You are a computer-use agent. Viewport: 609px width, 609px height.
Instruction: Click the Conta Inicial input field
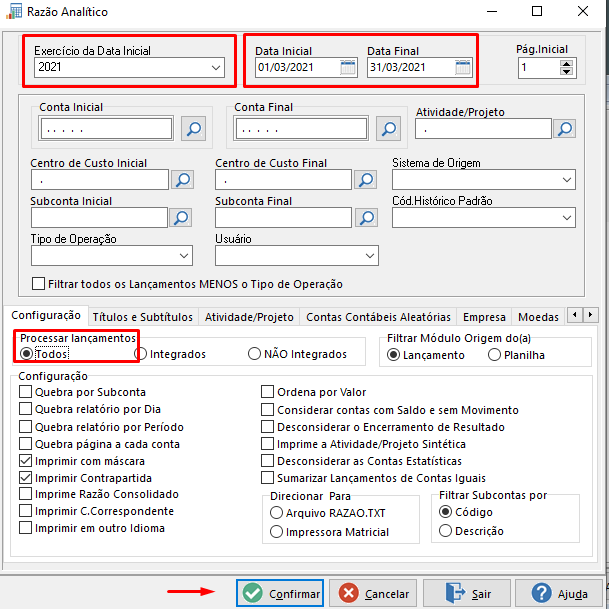click(106, 129)
